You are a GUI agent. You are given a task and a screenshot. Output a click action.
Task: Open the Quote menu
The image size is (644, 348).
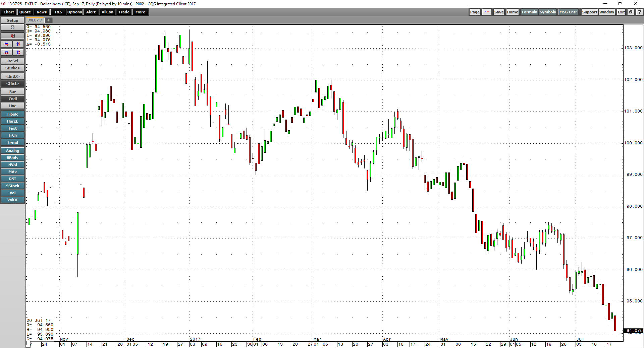point(25,12)
